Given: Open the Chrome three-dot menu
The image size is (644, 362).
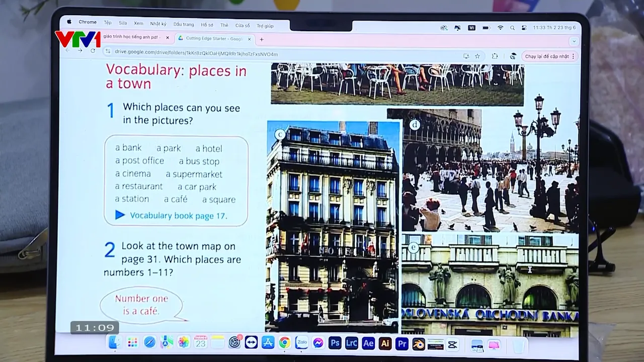Looking at the screenshot, I should tap(573, 56).
